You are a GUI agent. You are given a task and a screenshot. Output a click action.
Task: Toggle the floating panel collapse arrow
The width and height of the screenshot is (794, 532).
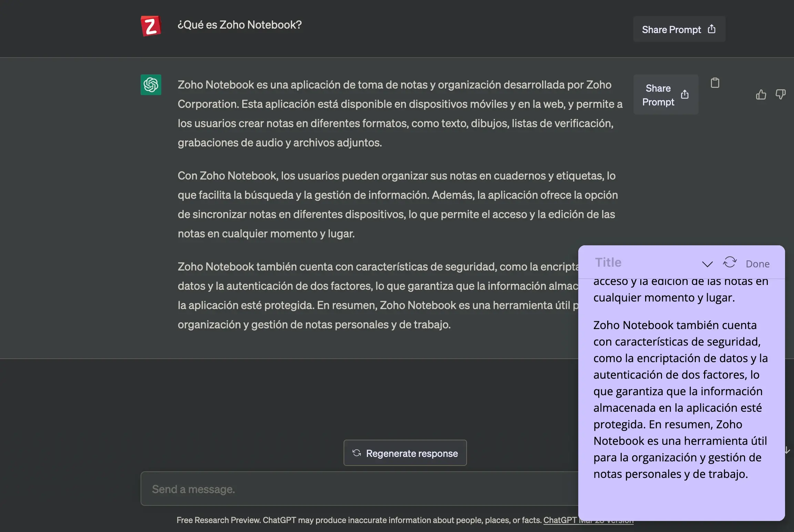[706, 263]
